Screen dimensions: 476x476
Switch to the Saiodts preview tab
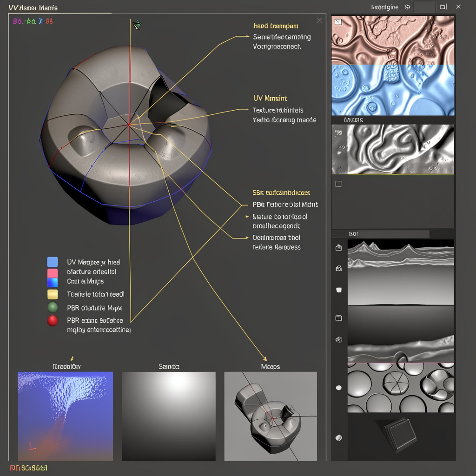point(168,366)
